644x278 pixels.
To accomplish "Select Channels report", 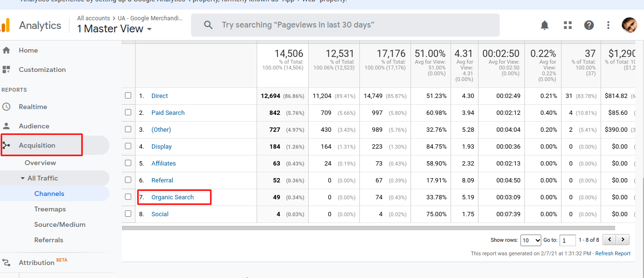I will [x=49, y=194].
